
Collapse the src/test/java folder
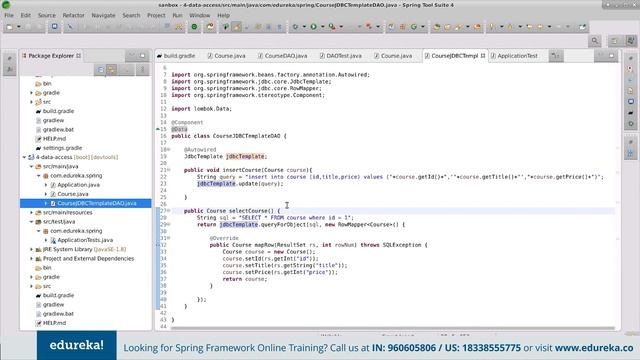[x=31, y=222]
